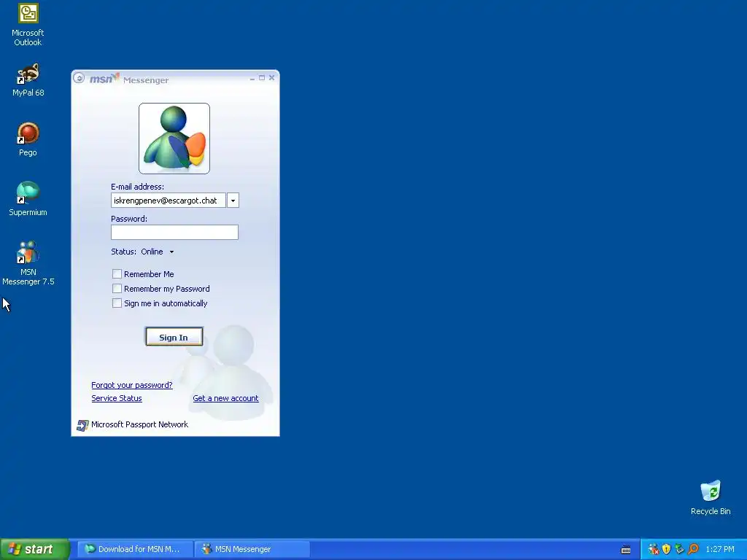Open the Windows start menu
The image size is (747, 560).
[x=34, y=549]
